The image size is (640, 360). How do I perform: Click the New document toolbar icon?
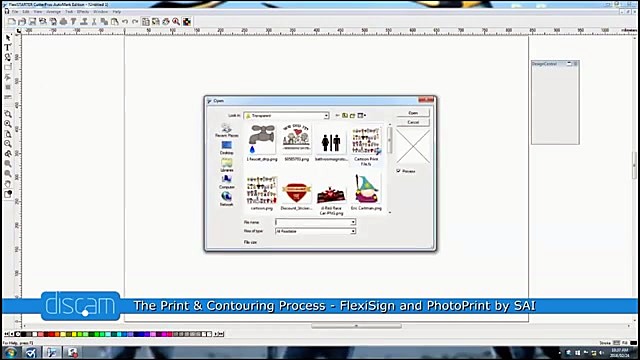coord(12,22)
